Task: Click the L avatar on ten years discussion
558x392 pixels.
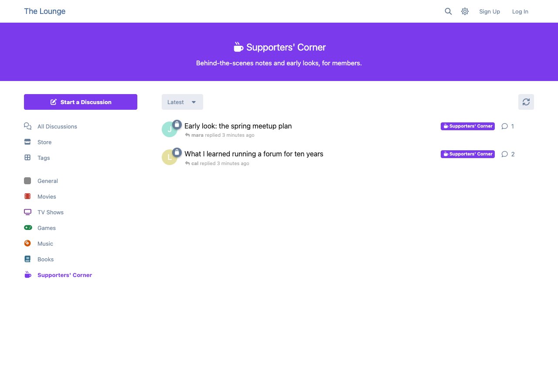Action: (x=170, y=157)
